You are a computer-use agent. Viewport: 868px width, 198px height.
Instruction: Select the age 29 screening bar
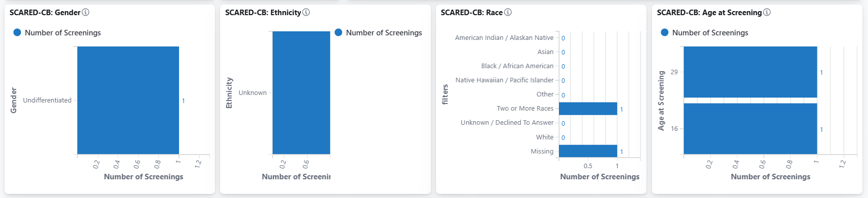pos(750,72)
